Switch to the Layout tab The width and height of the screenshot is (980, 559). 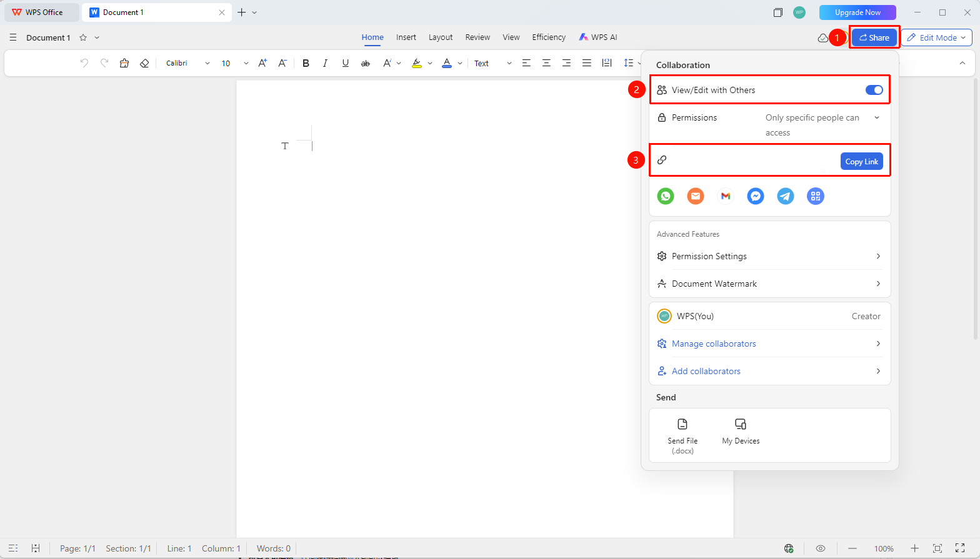[x=441, y=37]
